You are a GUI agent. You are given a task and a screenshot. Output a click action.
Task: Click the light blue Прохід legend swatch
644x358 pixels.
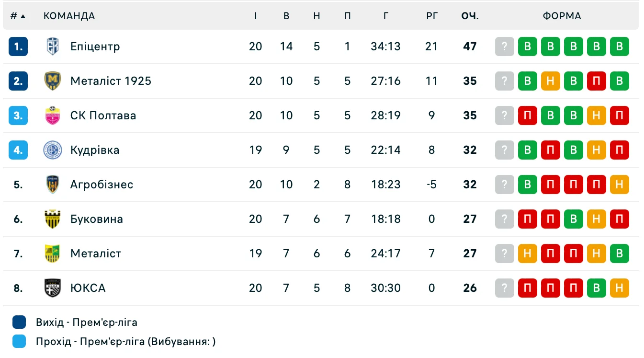point(19,341)
